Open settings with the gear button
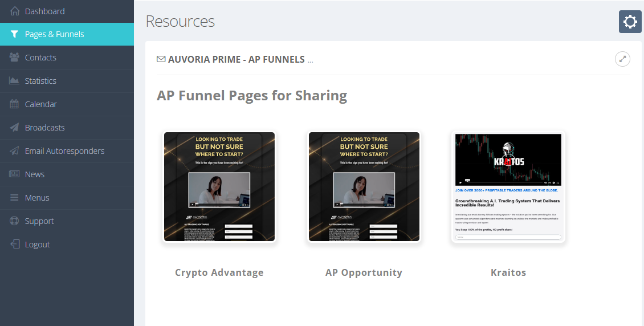Screen dimensions: 644x326 point(630,21)
